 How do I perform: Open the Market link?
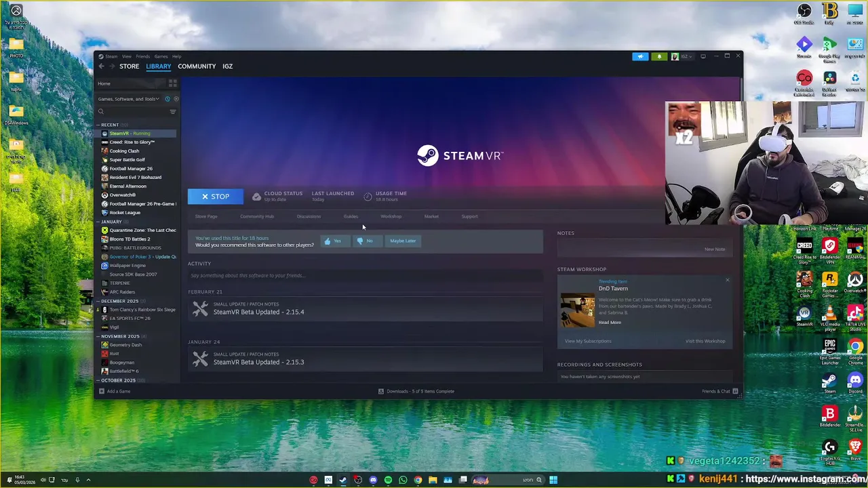click(x=431, y=217)
